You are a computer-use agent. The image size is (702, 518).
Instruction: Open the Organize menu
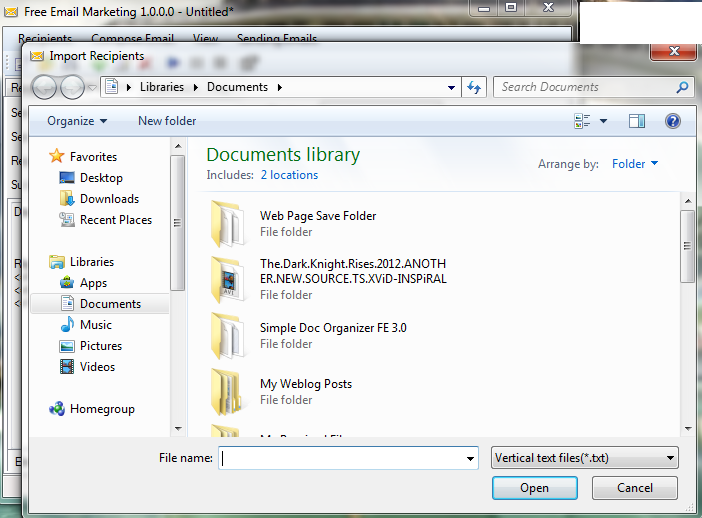coord(77,121)
